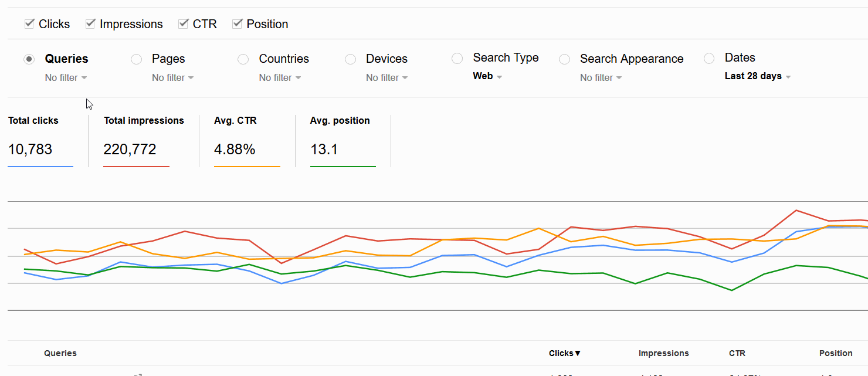The width and height of the screenshot is (868, 376).
Task: Select the Search Appearance radio button
Action: (x=564, y=59)
